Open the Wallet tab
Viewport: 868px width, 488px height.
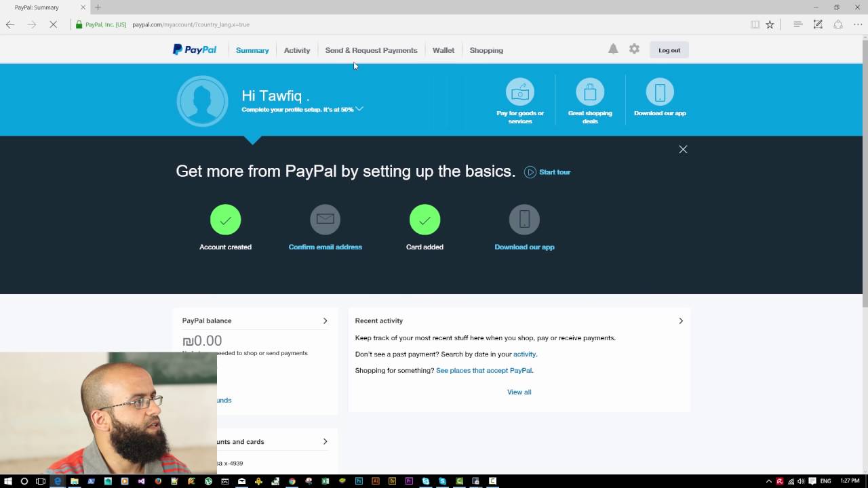[x=443, y=50]
